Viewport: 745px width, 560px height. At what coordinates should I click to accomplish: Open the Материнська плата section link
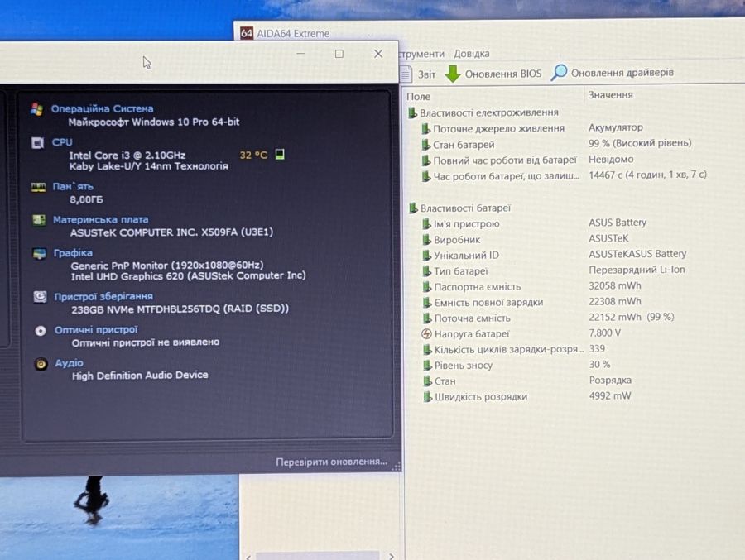pos(100,219)
